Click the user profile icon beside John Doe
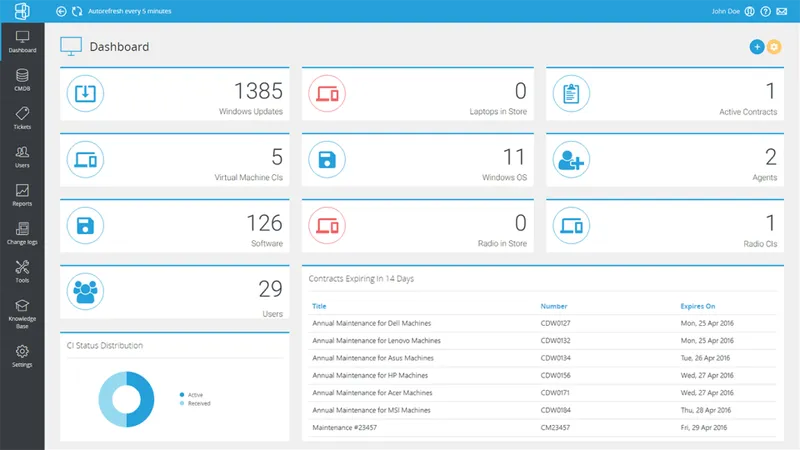The width and height of the screenshot is (800, 450). 749,11
